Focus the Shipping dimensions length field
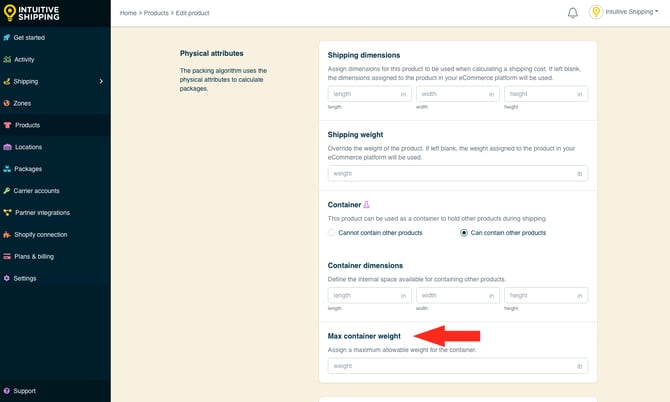 click(x=363, y=94)
